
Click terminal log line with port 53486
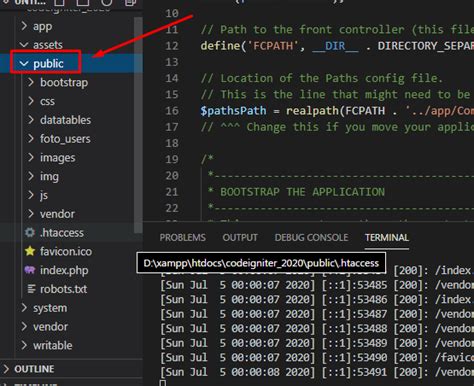pos(317,299)
